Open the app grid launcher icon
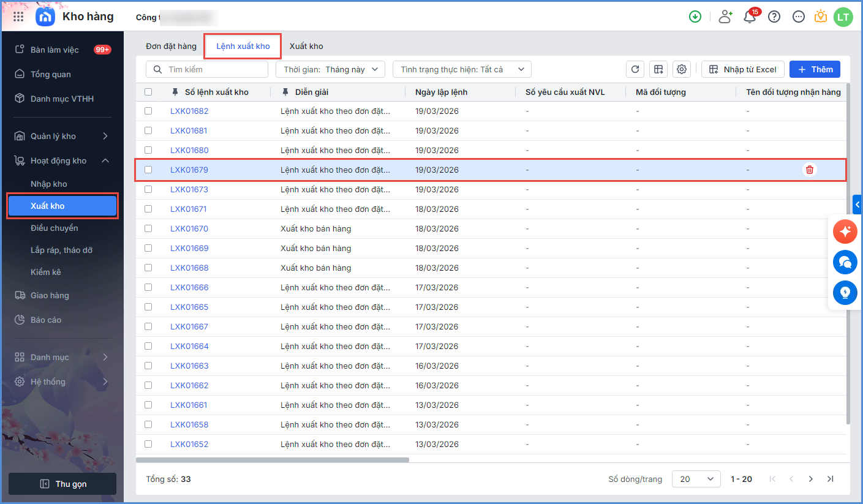This screenshot has width=863, height=504. (18, 17)
